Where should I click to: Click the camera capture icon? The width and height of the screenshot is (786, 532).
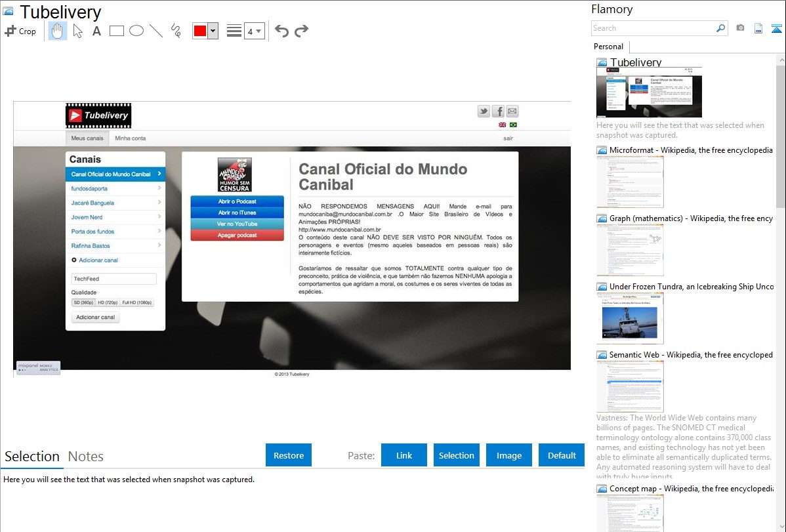[740, 28]
